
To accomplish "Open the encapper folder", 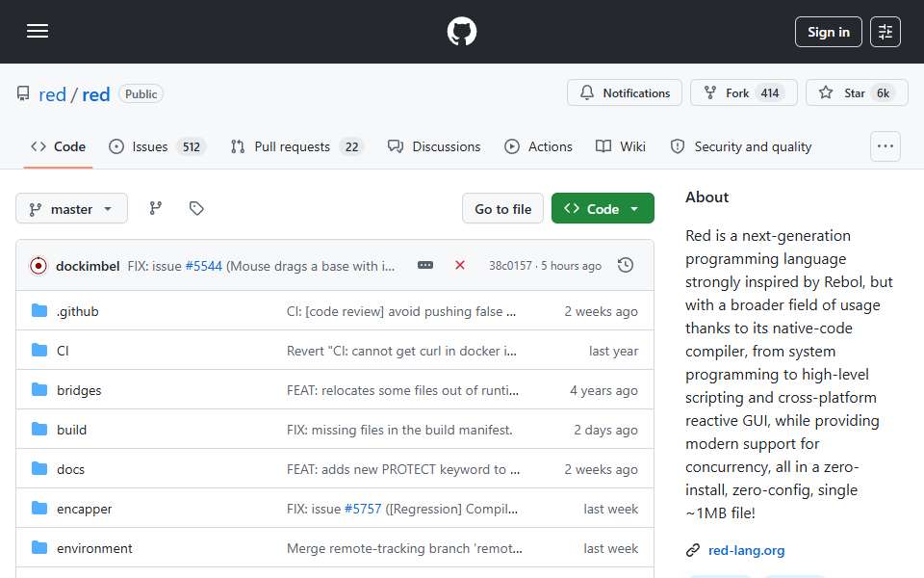I will 85,509.
